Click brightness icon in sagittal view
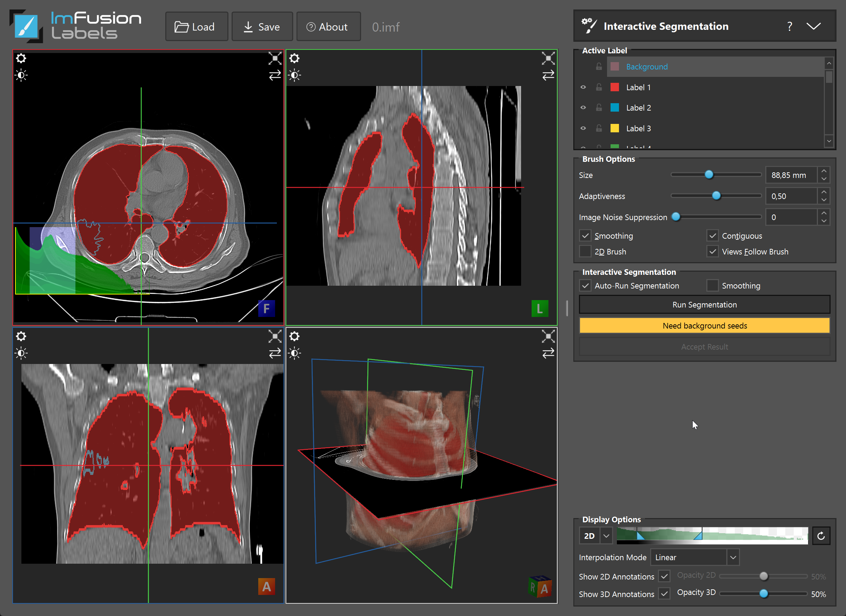This screenshot has width=846, height=616. click(294, 75)
